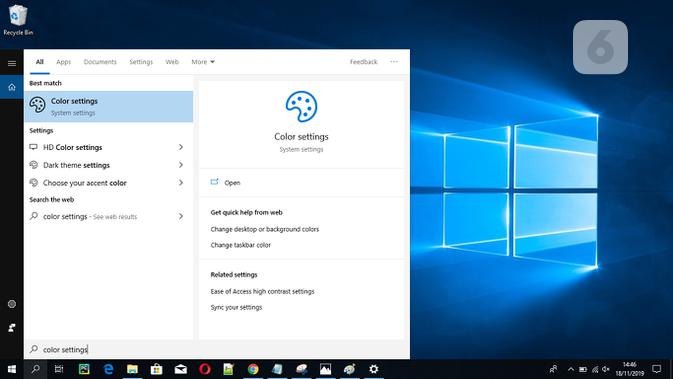Open Ease of Access high contrast settings
Screen dimensions: 673x379
pyautogui.click(x=262, y=291)
